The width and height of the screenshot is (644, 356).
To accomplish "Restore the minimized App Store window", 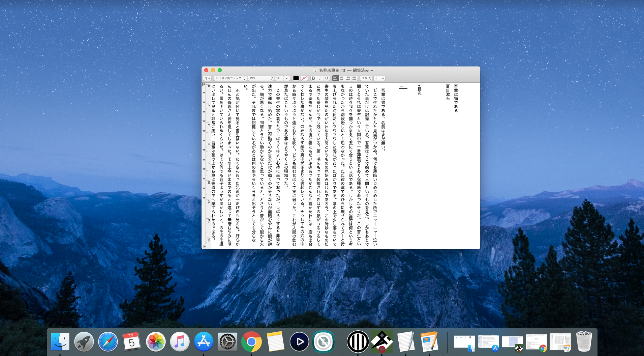I will pos(488,343).
